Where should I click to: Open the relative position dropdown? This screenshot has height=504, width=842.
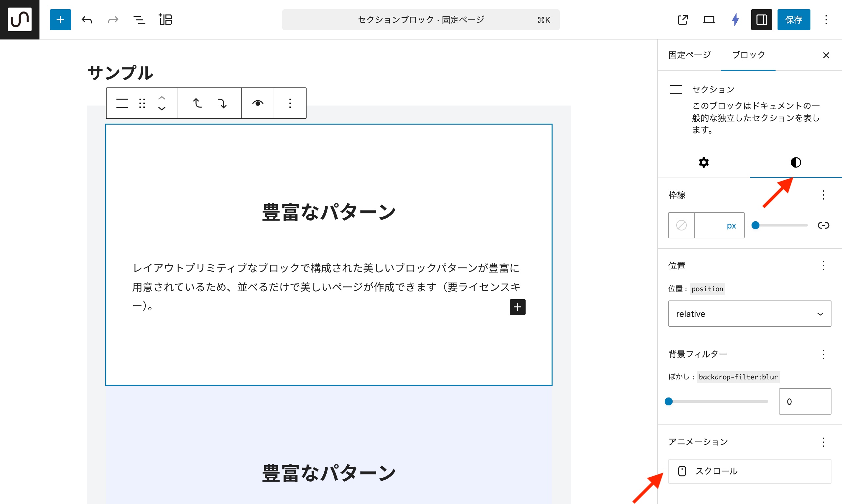[x=749, y=314]
